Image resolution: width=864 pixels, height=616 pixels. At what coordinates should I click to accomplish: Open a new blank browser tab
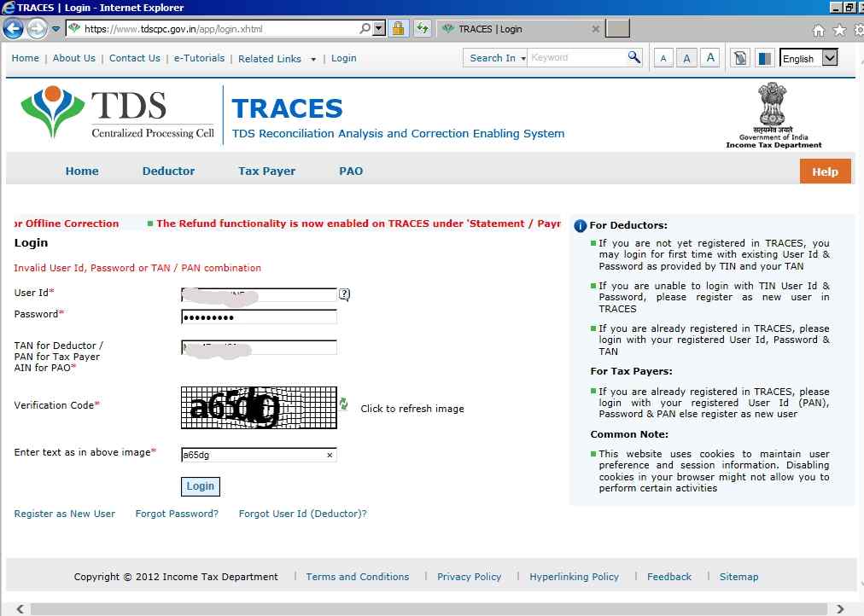617,29
